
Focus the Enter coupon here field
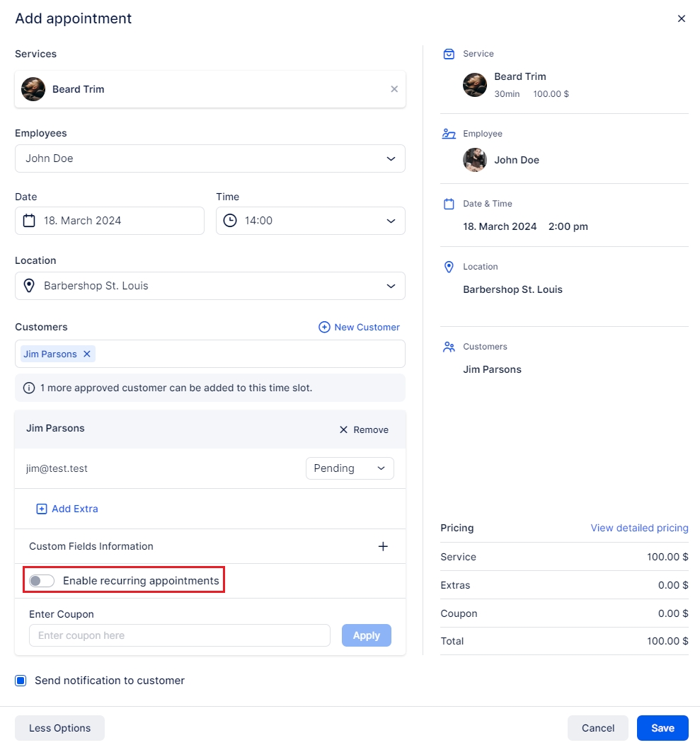click(179, 635)
